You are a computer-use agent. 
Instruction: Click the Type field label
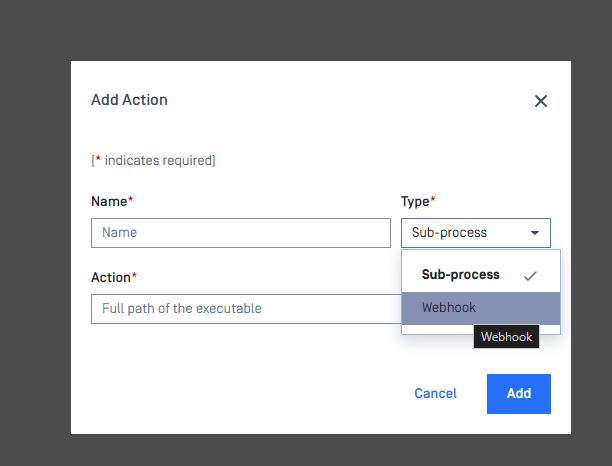click(x=415, y=201)
